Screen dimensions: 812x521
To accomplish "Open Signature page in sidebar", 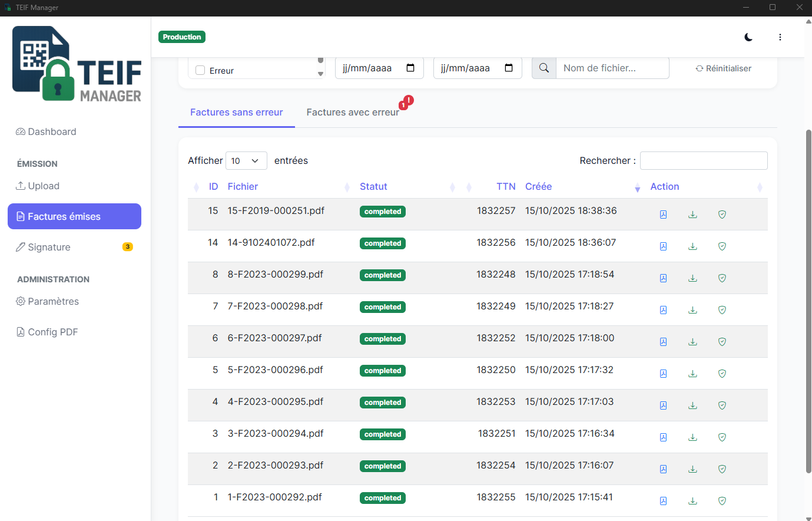I will pos(49,248).
